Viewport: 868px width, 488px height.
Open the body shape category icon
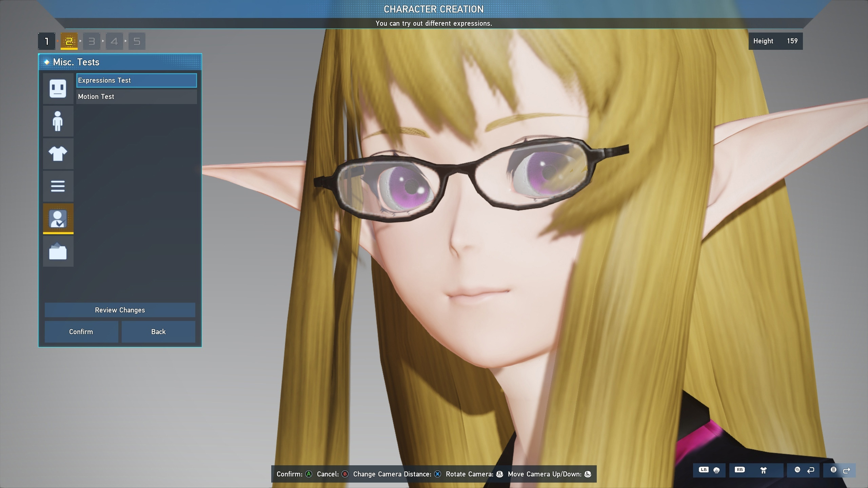point(58,121)
